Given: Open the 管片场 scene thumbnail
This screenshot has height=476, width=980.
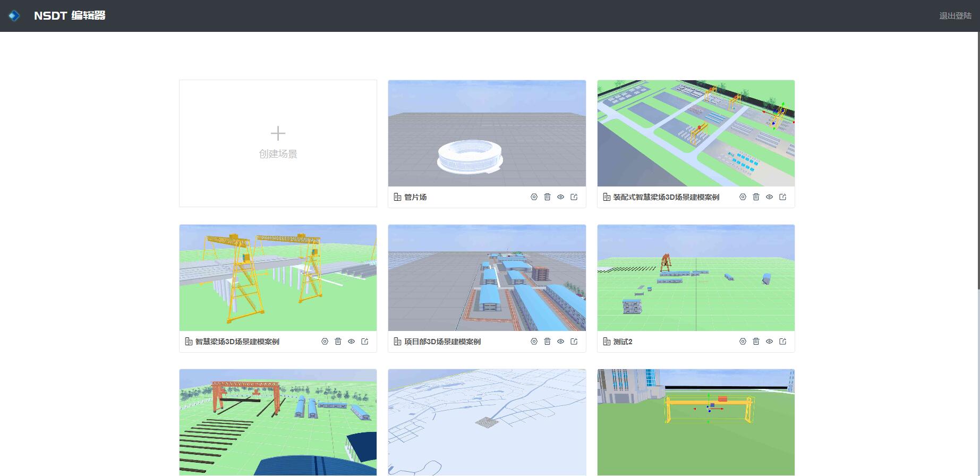Looking at the screenshot, I should 487,133.
